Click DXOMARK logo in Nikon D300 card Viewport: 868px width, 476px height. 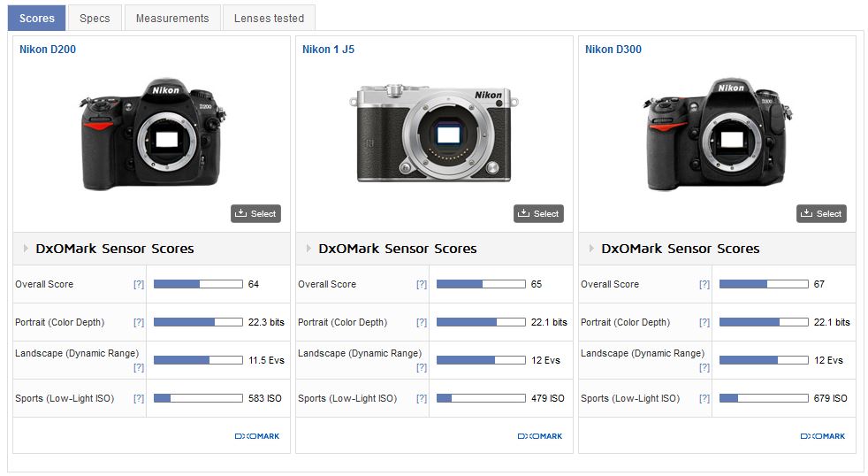pos(823,437)
